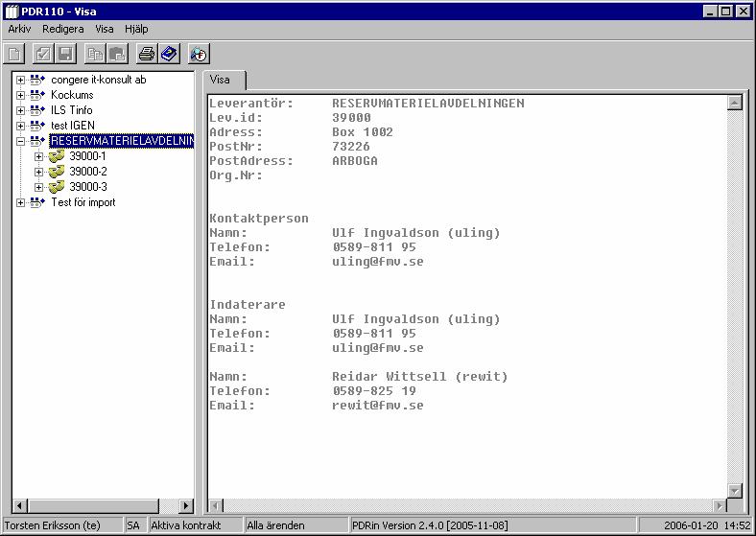Select contract 39000-2 in the tree

[88, 172]
